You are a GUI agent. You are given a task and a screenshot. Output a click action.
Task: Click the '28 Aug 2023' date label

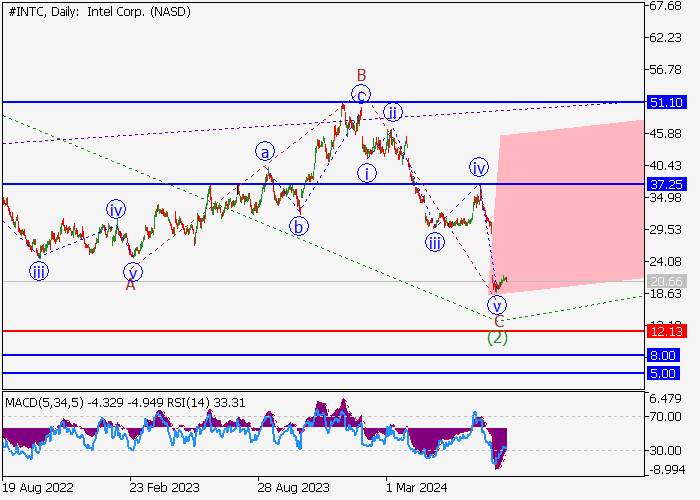(x=293, y=488)
